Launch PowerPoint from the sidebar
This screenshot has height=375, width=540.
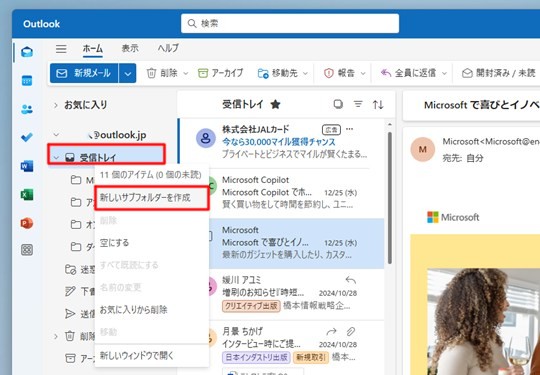(x=27, y=223)
